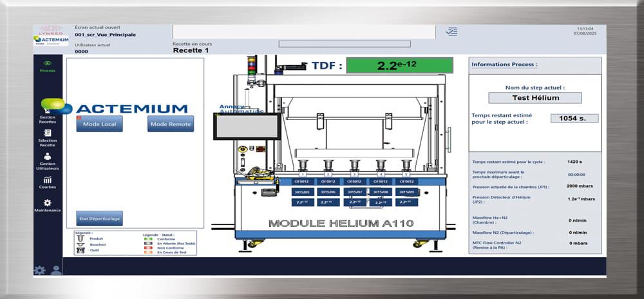Screen dimensions: 644x299
Task: Open Gestion Utilisateurs user icon
Action: [x=47, y=157]
